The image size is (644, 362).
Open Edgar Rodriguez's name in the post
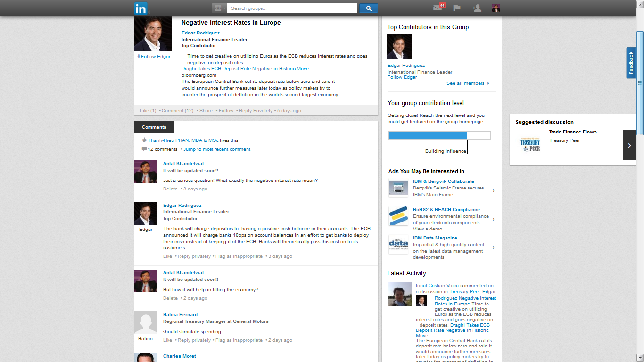[200, 33]
